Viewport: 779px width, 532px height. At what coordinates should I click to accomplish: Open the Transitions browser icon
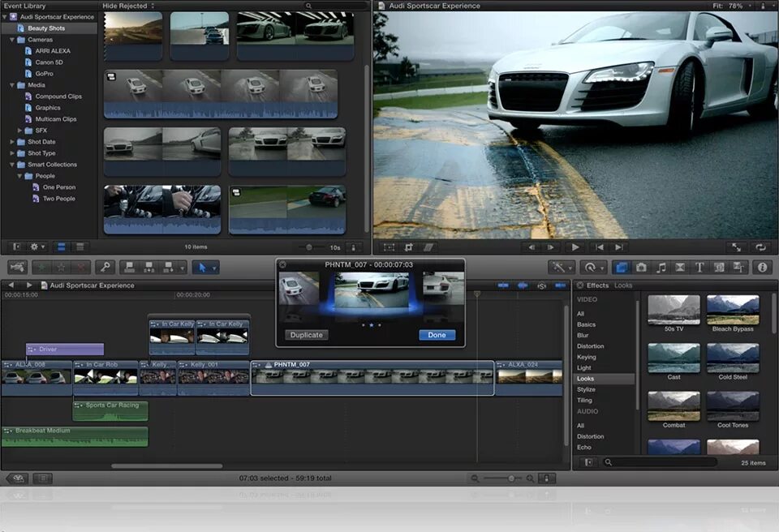pos(680,268)
